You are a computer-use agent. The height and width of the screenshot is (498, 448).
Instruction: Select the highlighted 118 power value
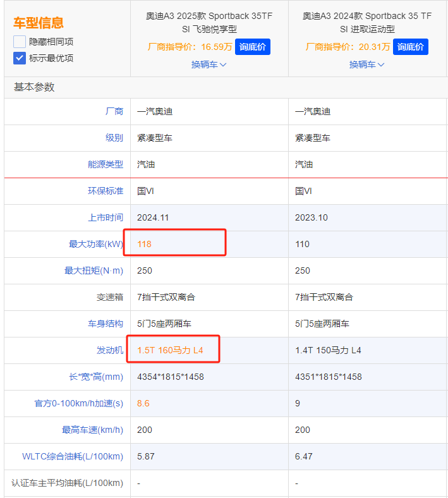click(144, 244)
